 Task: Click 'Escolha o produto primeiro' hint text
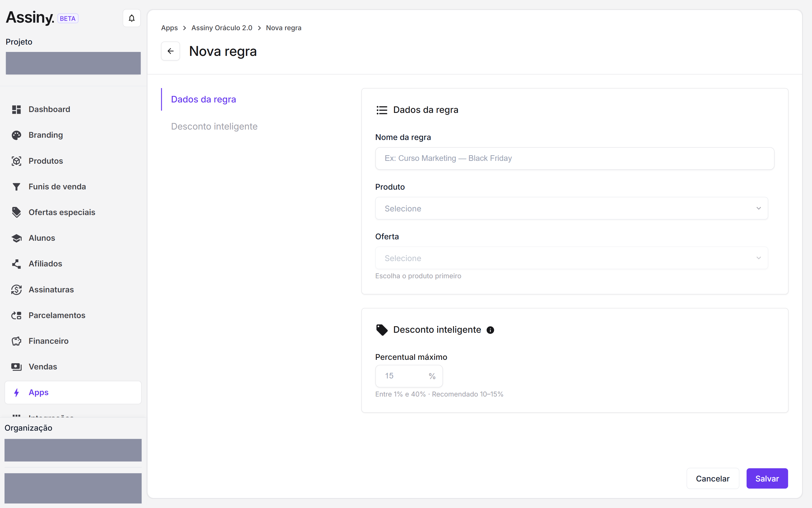point(418,276)
